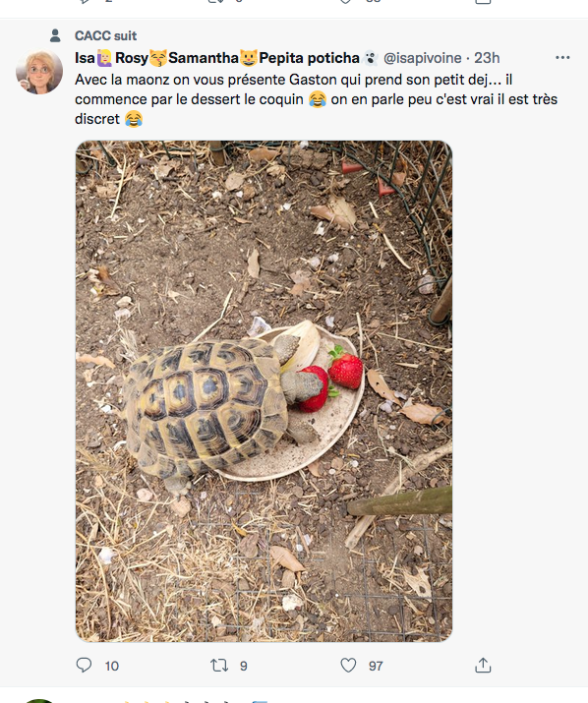This screenshot has width=588, height=703.
Task: Enlarge the tortoise eating strawberries photo
Action: [264, 391]
